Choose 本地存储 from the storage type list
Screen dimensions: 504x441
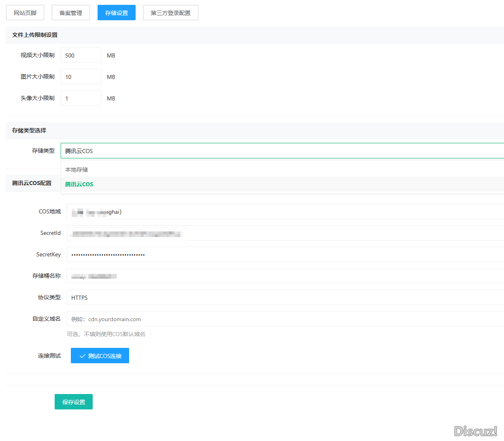tap(77, 170)
